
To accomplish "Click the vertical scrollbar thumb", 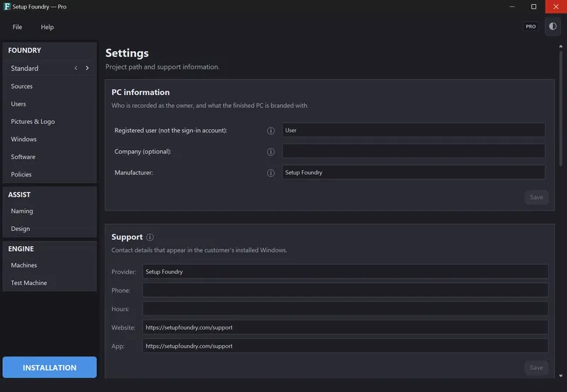I will (x=561, y=108).
